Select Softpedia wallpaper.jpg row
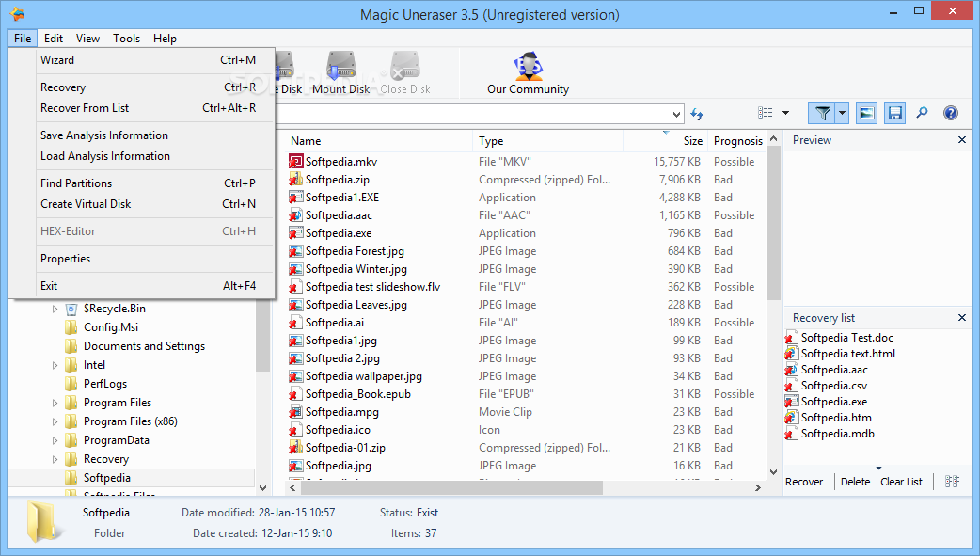The width and height of the screenshot is (980, 556). 525,376
